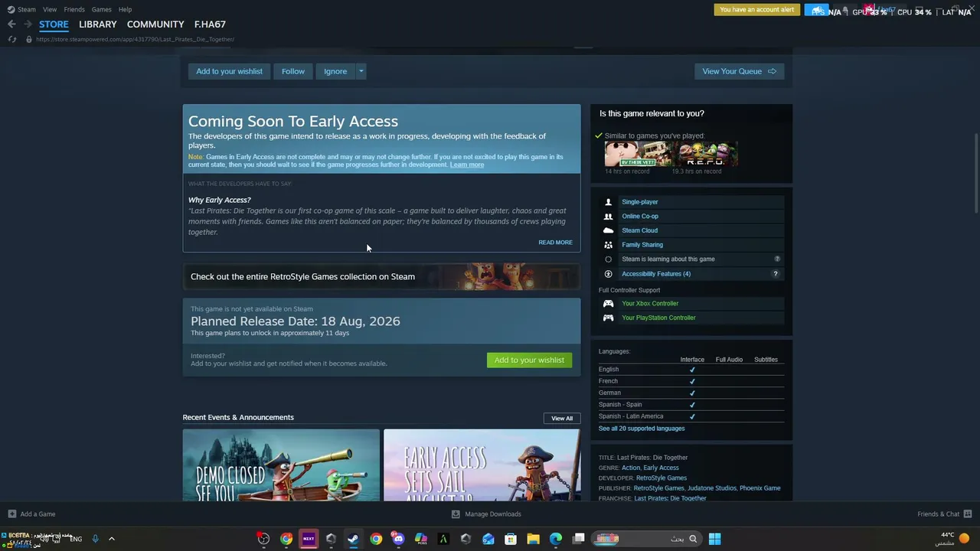The height and width of the screenshot is (551, 980).
Task: Open the View menu
Action: pyautogui.click(x=50, y=9)
